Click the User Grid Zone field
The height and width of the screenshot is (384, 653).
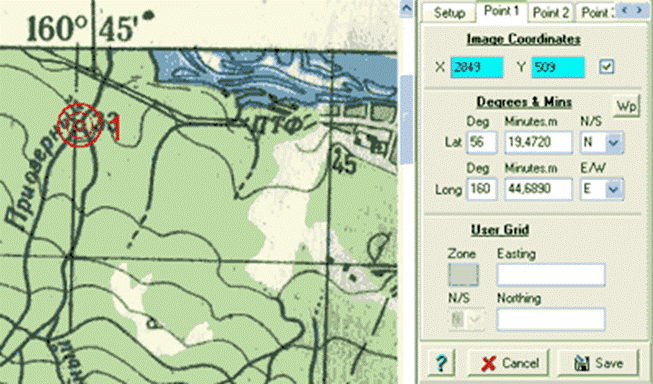(x=463, y=275)
